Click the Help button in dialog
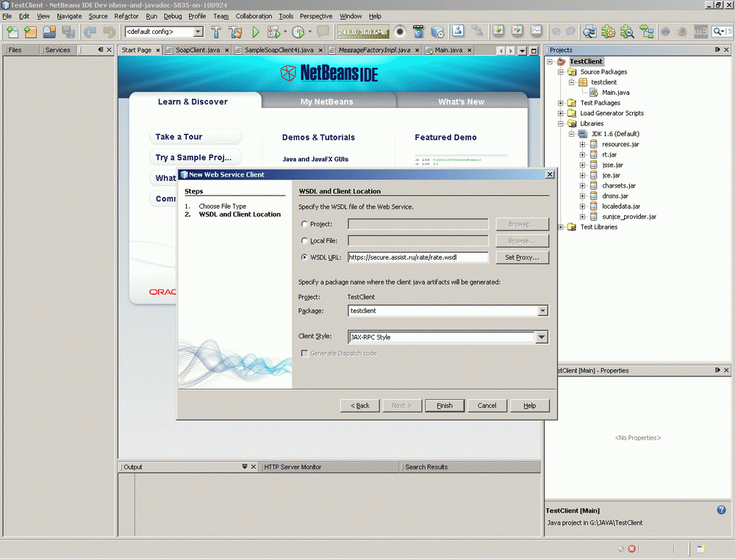 click(x=529, y=406)
